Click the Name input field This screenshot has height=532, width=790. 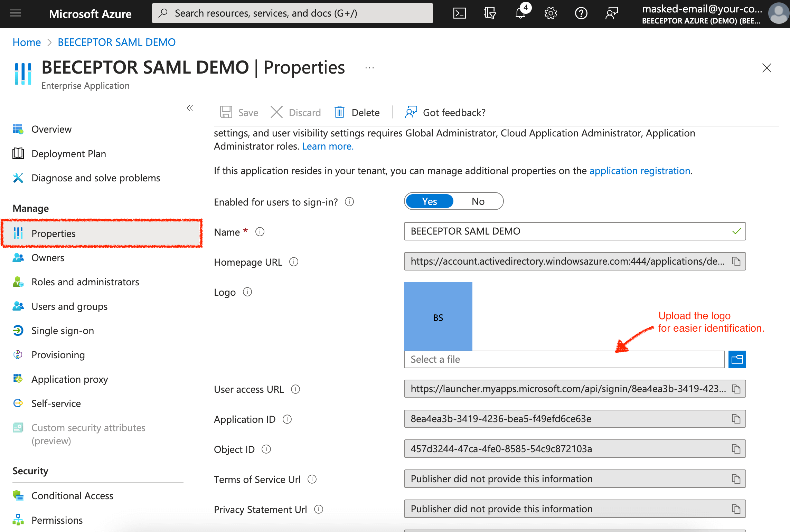click(x=567, y=231)
